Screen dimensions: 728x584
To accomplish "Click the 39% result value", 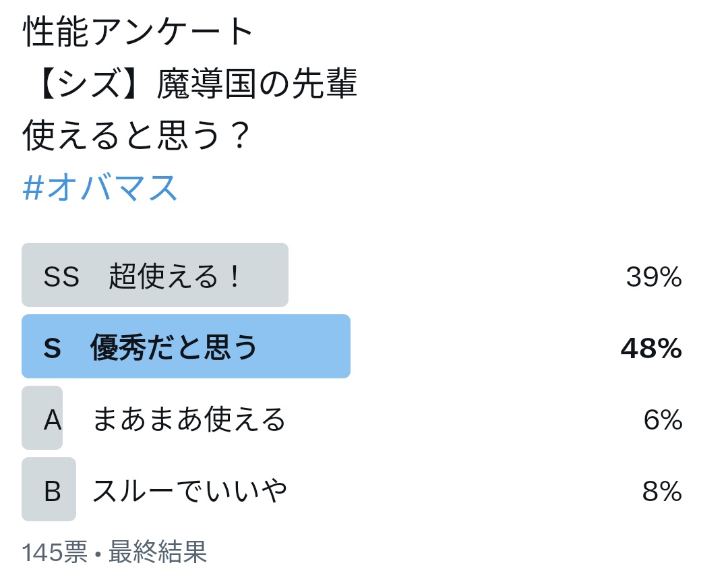I will [x=654, y=277].
